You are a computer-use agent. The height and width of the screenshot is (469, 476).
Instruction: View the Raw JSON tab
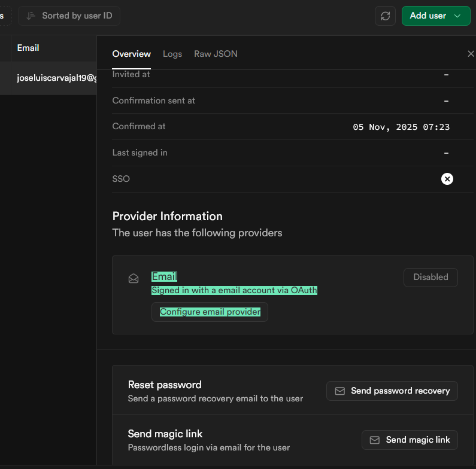coord(216,54)
